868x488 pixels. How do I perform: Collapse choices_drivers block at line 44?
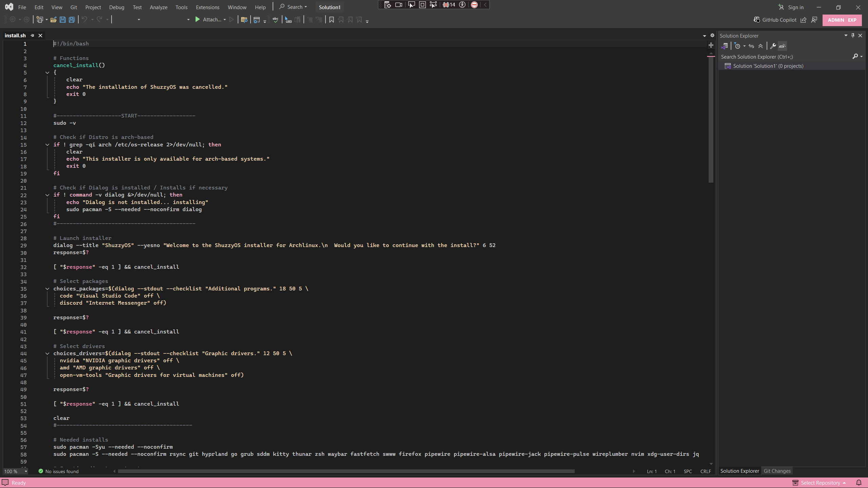coord(47,353)
